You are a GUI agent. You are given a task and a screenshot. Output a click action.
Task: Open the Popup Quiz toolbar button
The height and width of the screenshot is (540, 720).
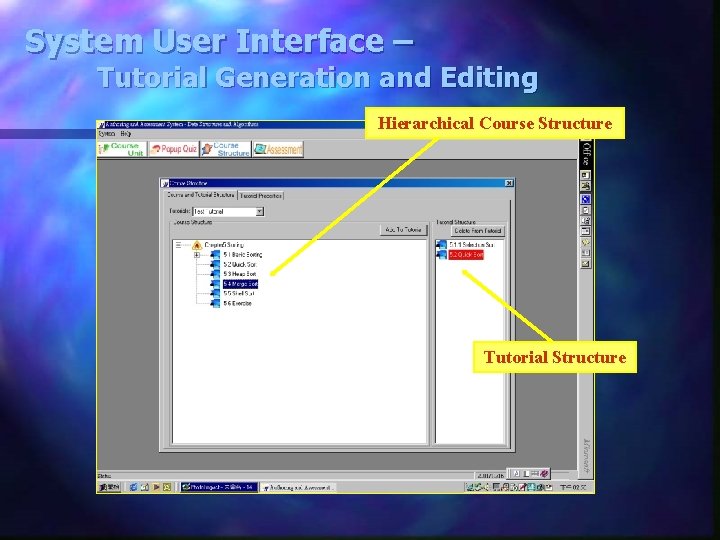pyautogui.click(x=174, y=149)
